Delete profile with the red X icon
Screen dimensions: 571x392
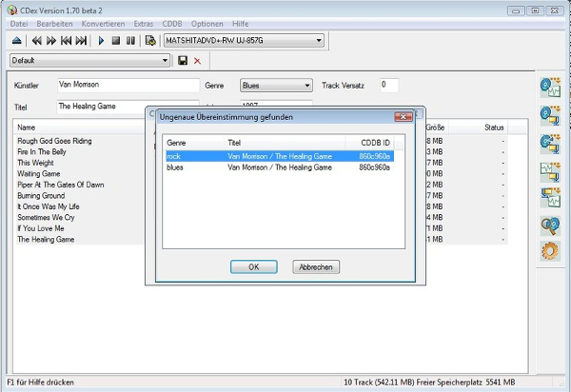tap(197, 61)
